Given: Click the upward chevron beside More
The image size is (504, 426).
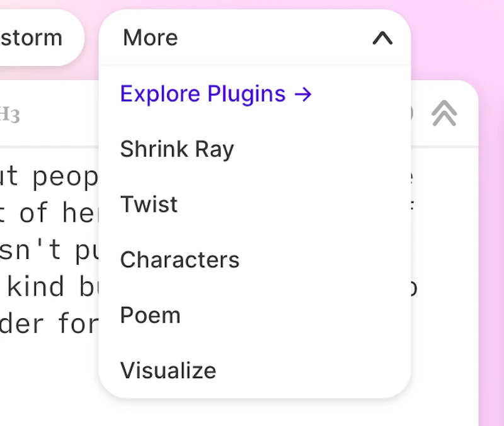Looking at the screenshot, I should click(x=382, y=38).
